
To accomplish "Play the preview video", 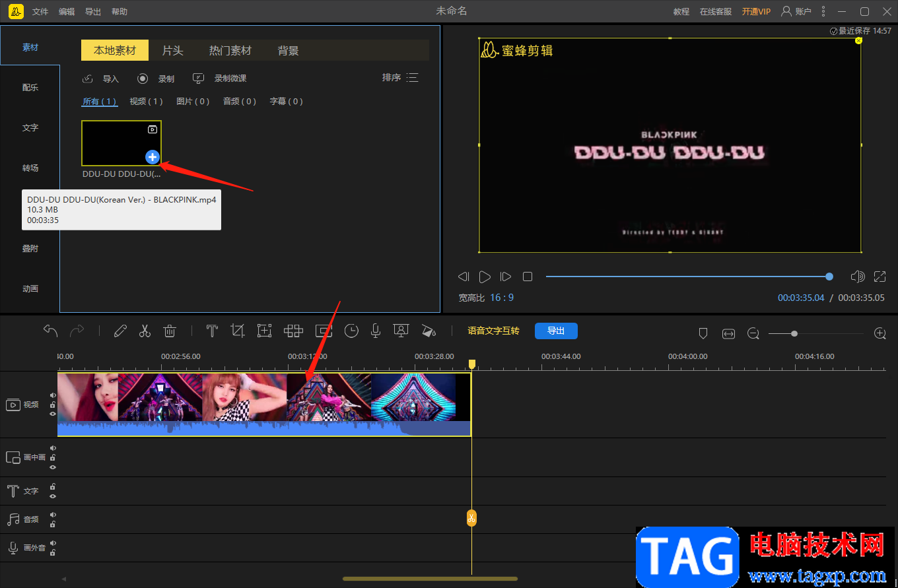I will [x=485, y=277].
